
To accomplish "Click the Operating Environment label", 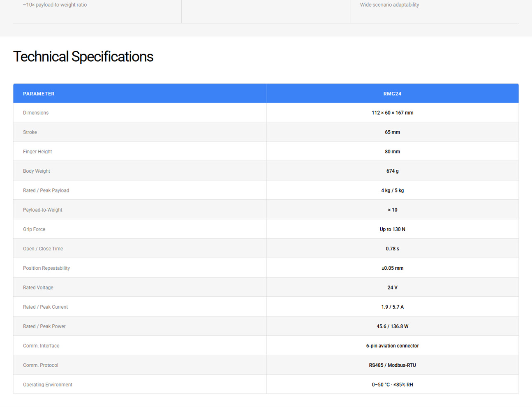I will 48,385.
